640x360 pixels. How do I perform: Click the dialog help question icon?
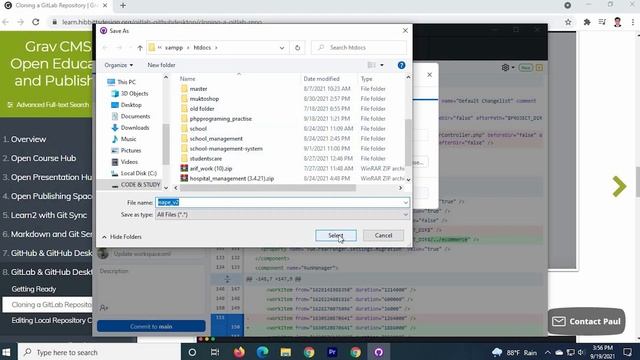pos(401,65)
